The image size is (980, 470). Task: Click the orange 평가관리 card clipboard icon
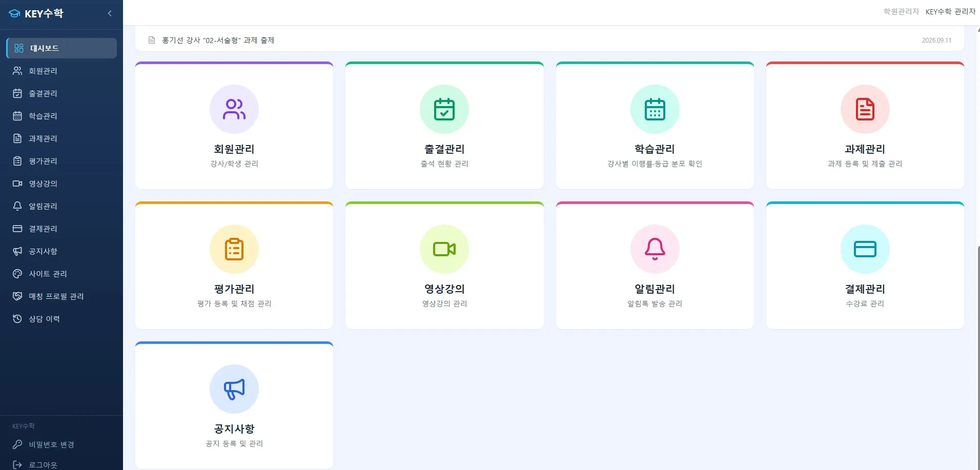click(234, 249)
